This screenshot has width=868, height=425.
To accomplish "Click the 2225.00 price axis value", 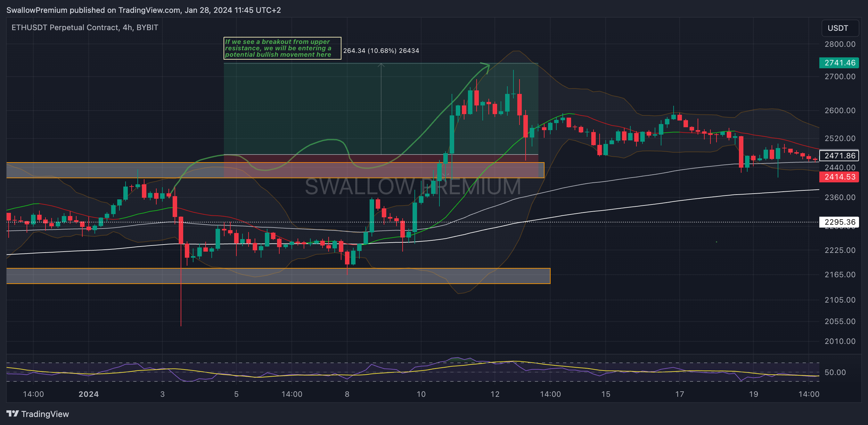I will [840, 250].
